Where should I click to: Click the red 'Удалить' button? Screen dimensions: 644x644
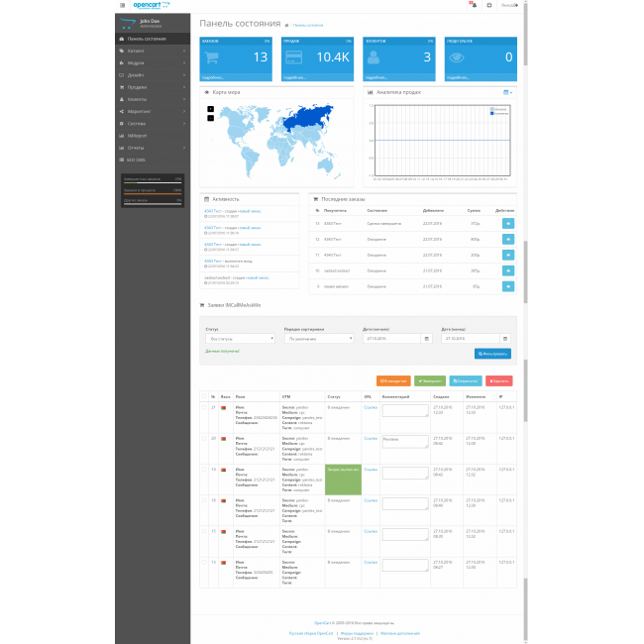499,380
